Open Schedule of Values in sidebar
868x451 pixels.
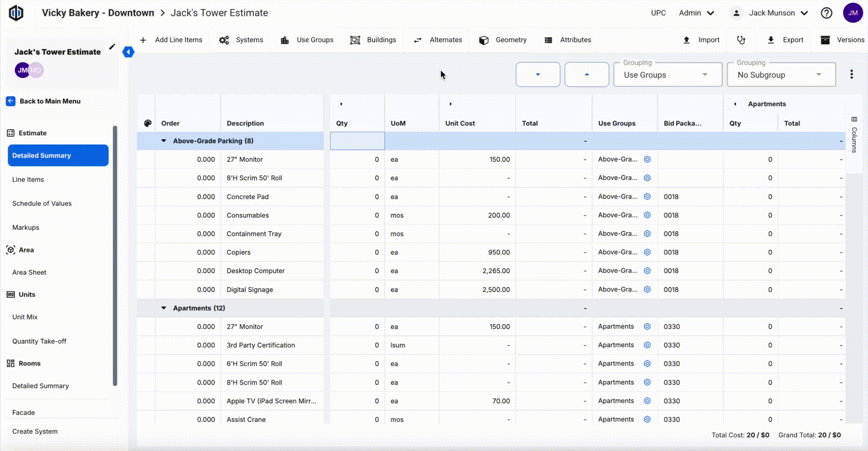[x=42, y=203]
